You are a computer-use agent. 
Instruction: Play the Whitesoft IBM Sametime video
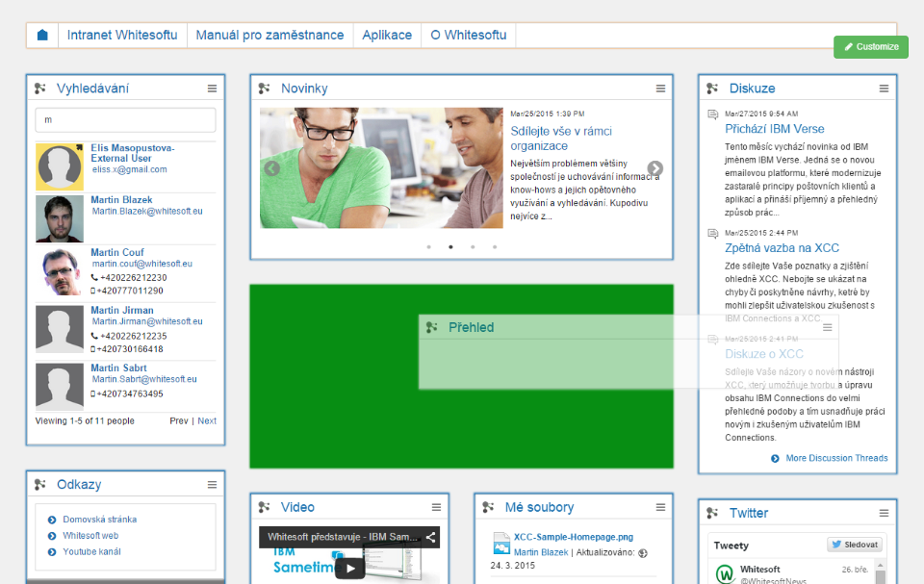click(349, 569)
